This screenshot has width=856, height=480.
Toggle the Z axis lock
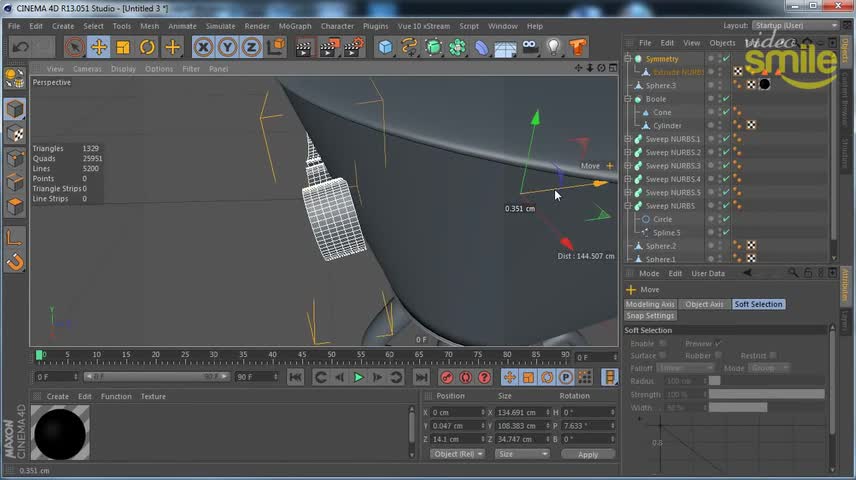click(252, 47)
